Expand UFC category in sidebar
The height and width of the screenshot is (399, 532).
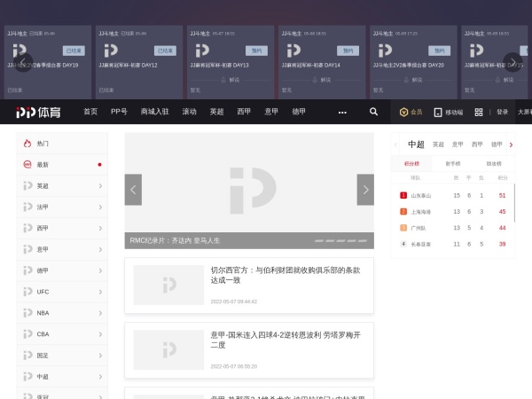[100, 292]
